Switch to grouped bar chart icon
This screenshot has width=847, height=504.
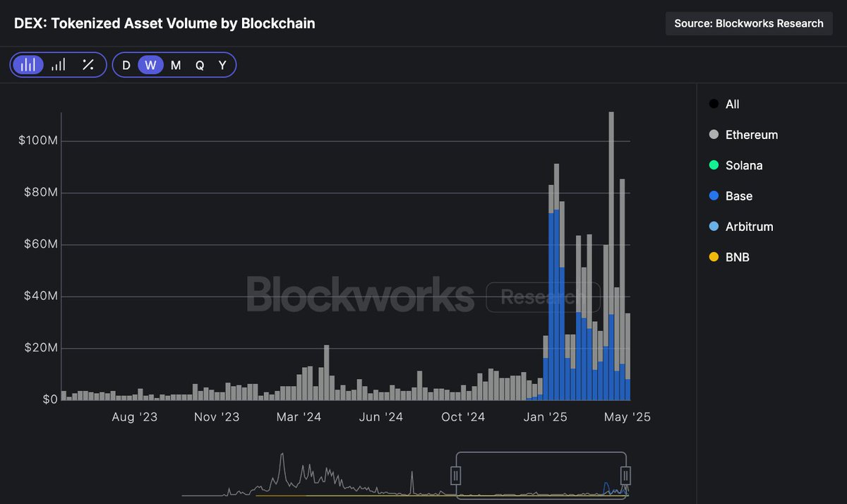59,65
